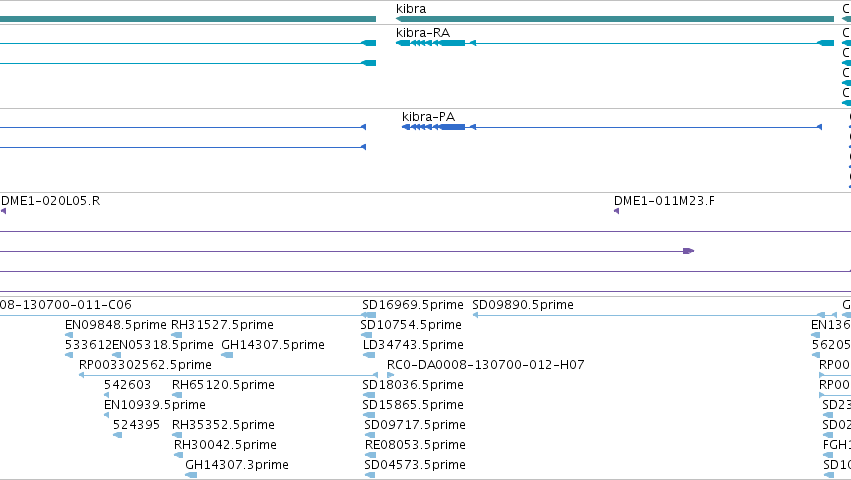The width and height of the screenshot is (851, 480).
Task: Click the SD10754.5prime feature glyph
Action: [x=366, y=335]
